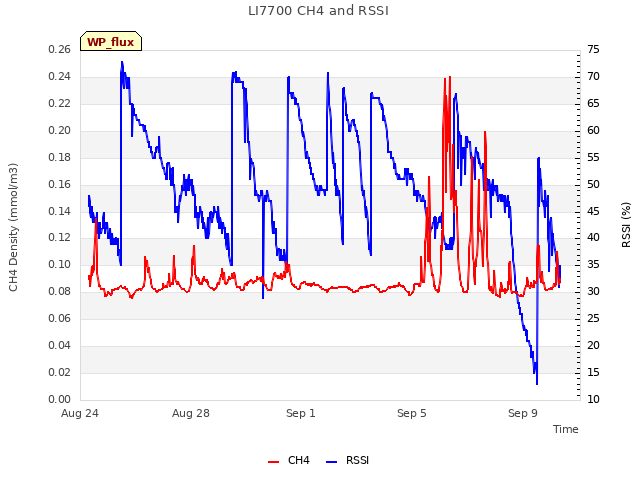Click the 40 right axis value

(x=593, y=237)
